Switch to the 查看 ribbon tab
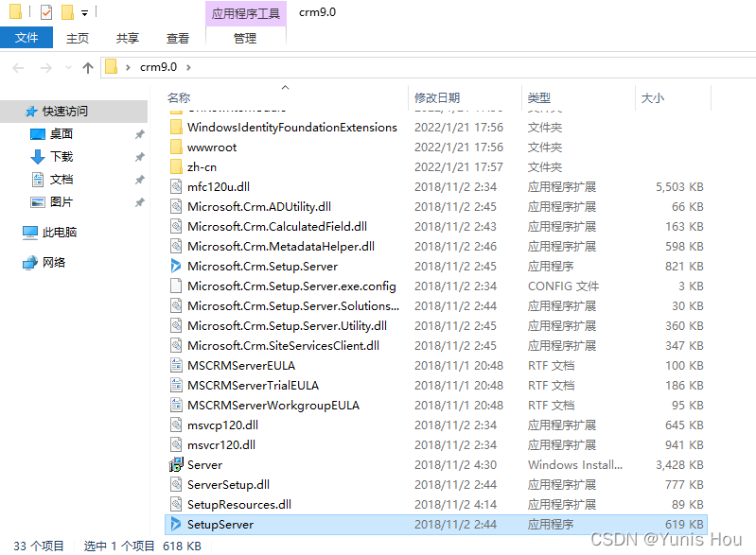The width and height of the screenshot is (756, 555). [x=178, y=38]
